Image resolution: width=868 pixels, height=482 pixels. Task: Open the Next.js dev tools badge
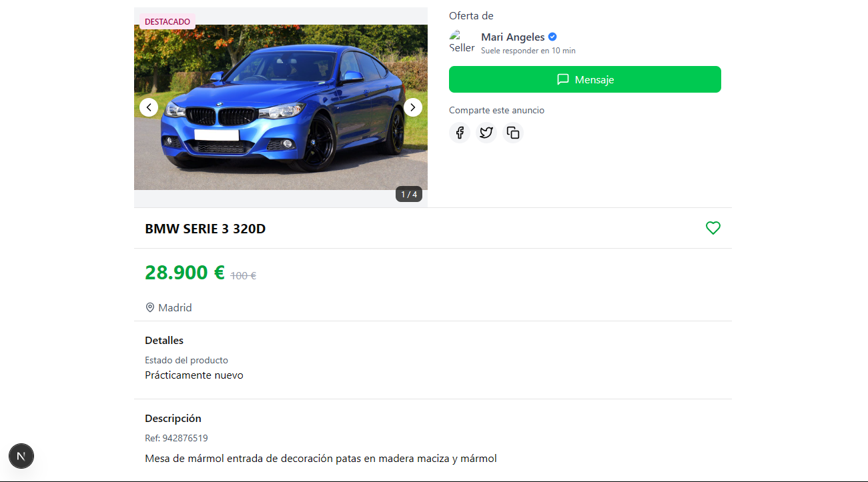[x=21, y=456]
